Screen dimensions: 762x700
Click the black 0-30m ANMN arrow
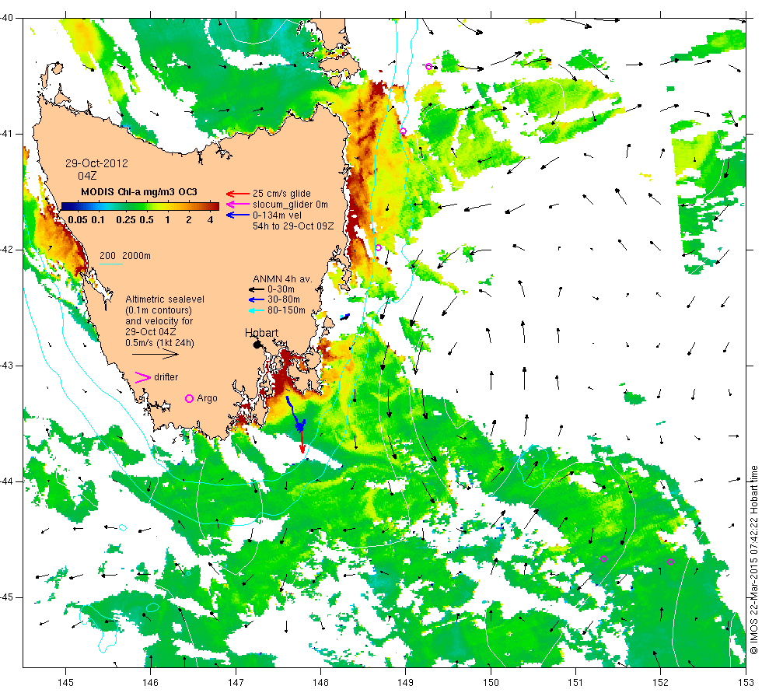click(256, 289)
